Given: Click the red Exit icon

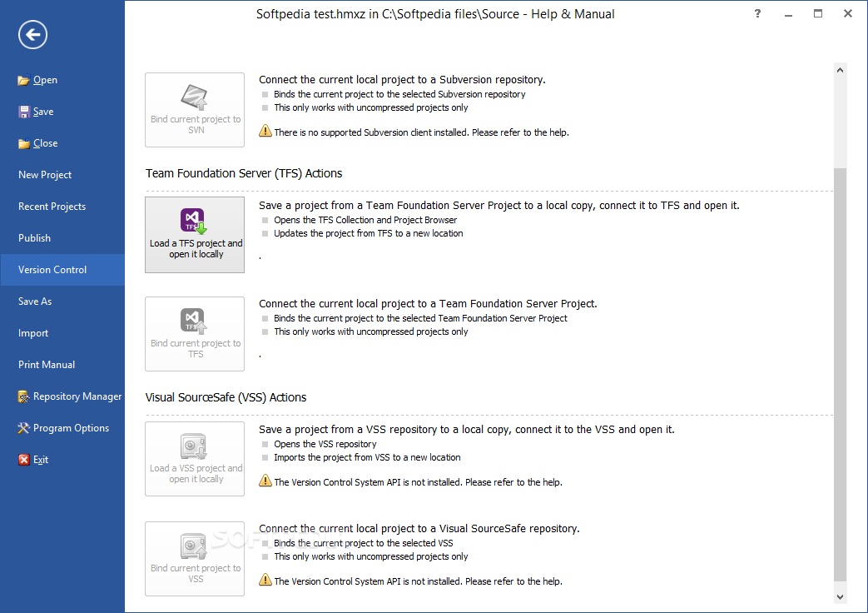Looking at the screenshot, I should pyautogui.click(x=24, y=460).
